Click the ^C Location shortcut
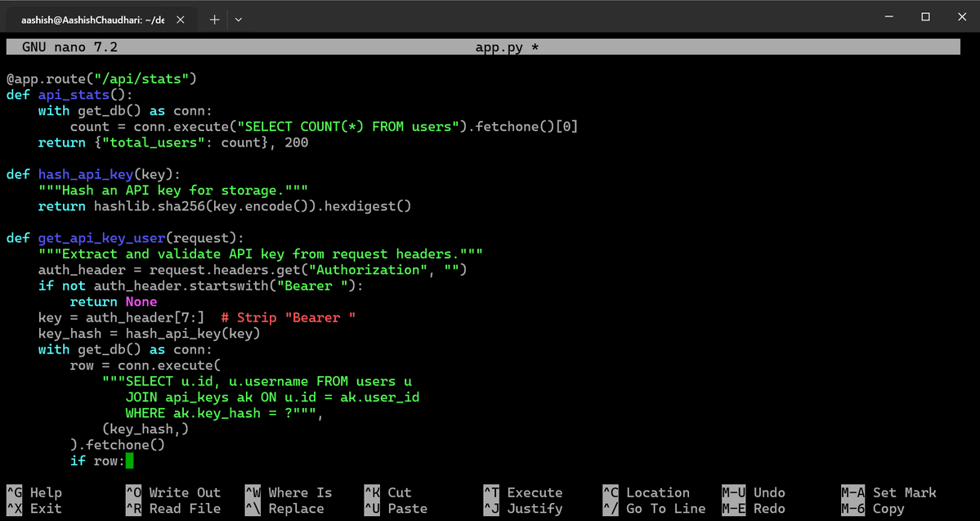 tap(647, 493)
